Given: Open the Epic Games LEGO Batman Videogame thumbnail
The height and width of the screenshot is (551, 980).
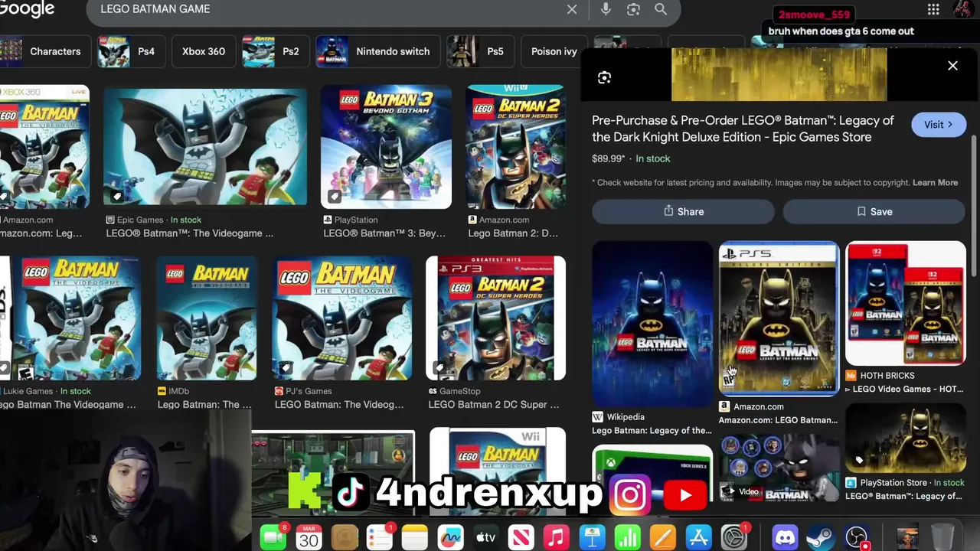Looking at the screenshot, I should tap(205, 147).
